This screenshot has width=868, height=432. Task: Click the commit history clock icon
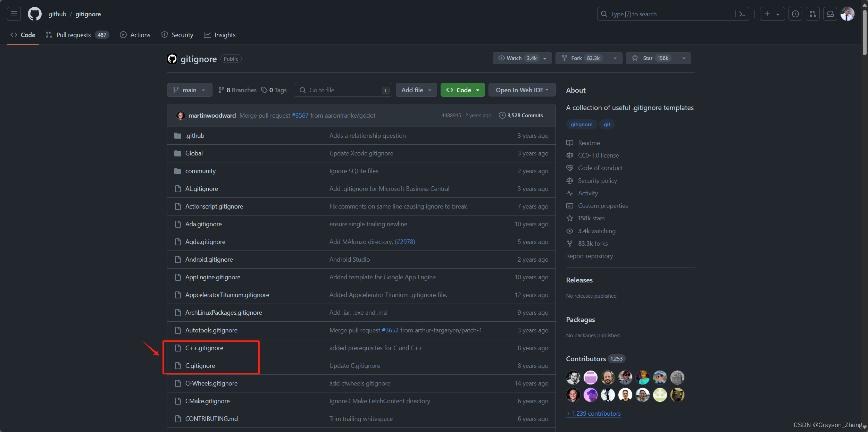pyautogui.click(x=502, y=115)
